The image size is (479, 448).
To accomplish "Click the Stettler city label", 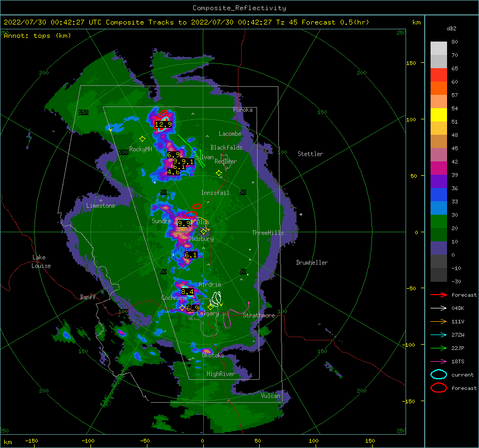I will [310, 154].
